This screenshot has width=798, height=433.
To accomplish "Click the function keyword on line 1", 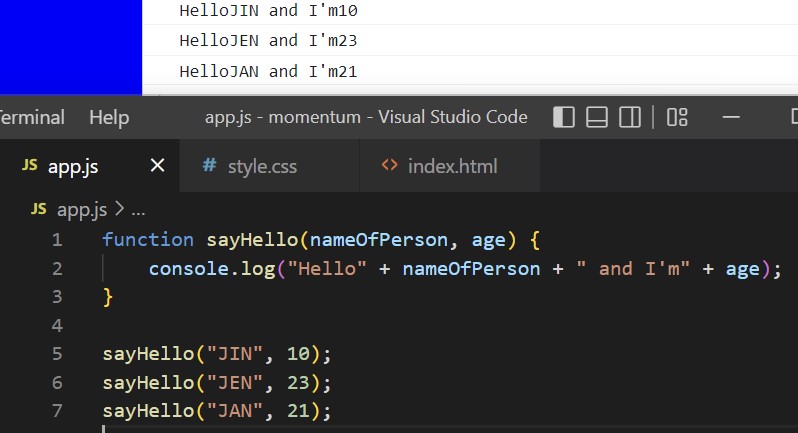I will coord(148,240).
